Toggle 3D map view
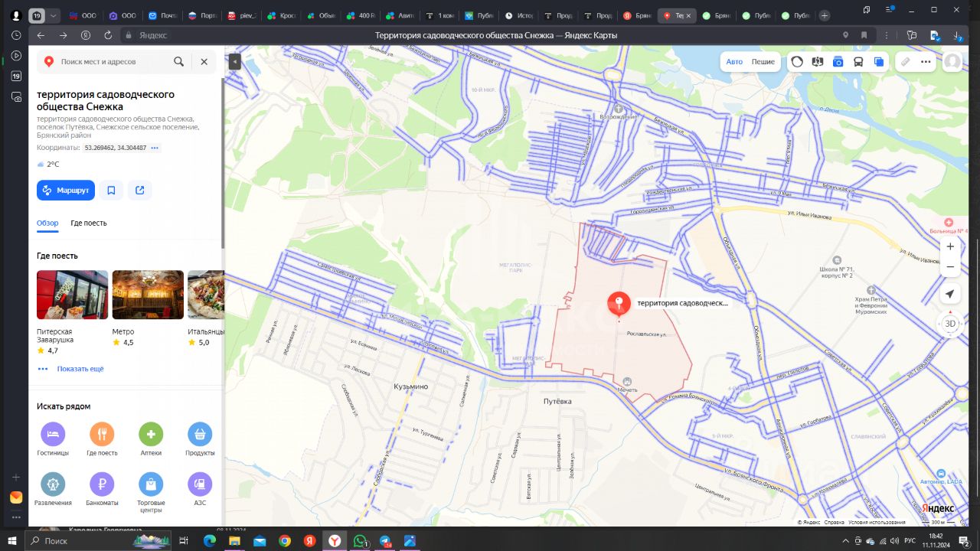This screenshot has height=551, width=980. (949, 324)
